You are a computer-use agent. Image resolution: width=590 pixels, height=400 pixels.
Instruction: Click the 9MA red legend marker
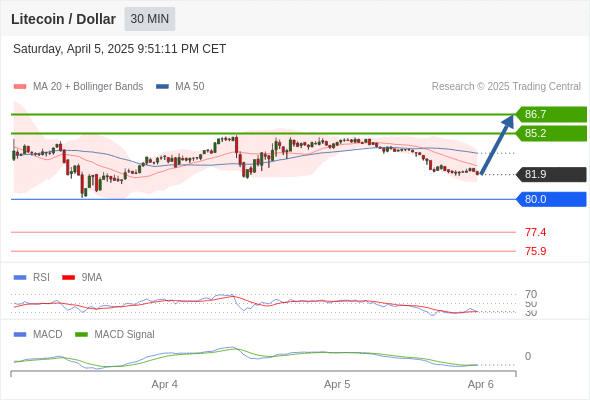[x=68, y=278]
